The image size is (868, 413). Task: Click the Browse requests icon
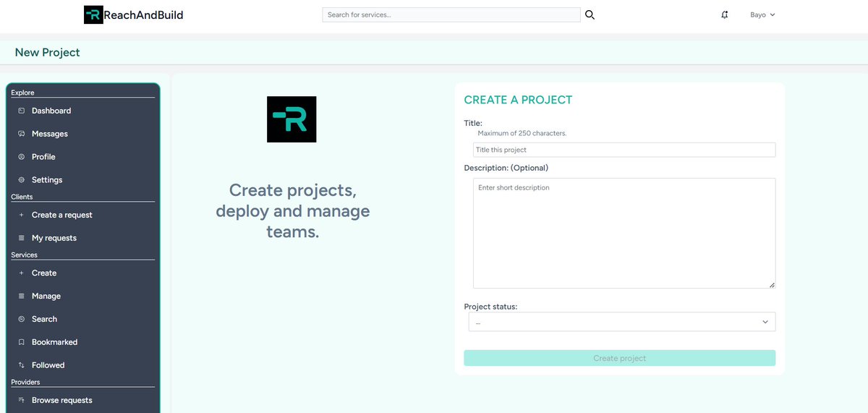click(x=21, y=400)
